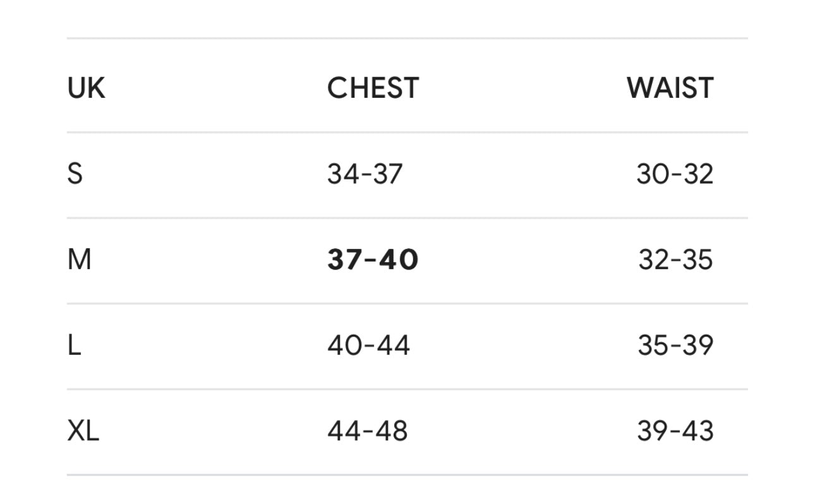Click the divider between header and S row
815x504 pixels.
(x=407, y=133)
